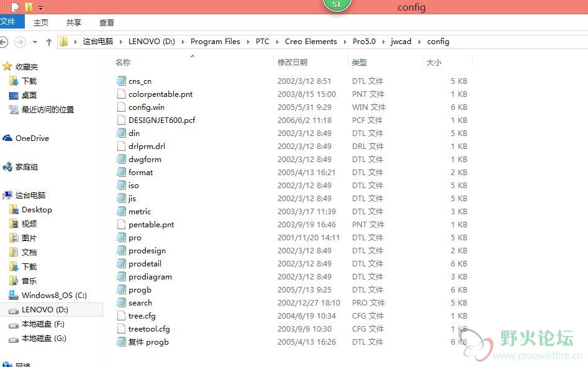Expand the arrow after jwcad breadcrumb
This screenshot has height=367, width=588.
[x=419, y=42]
